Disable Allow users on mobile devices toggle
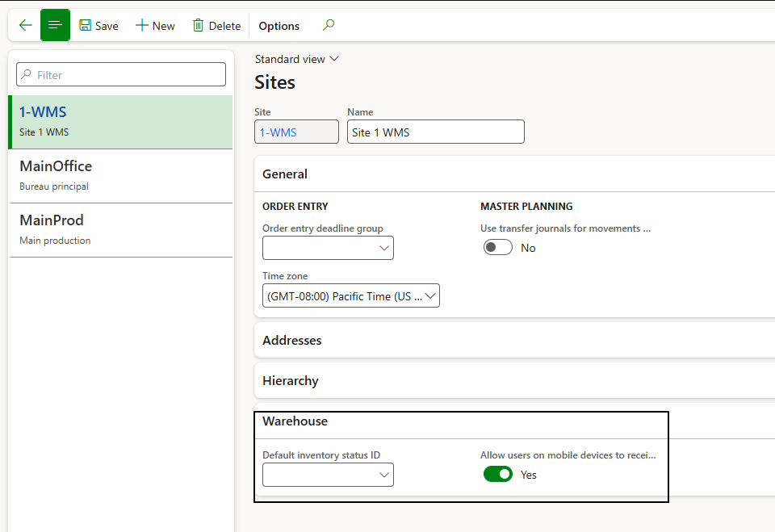The width and height of the screenshot is (775, 532). pyautogui.click(x=497, y=475)
